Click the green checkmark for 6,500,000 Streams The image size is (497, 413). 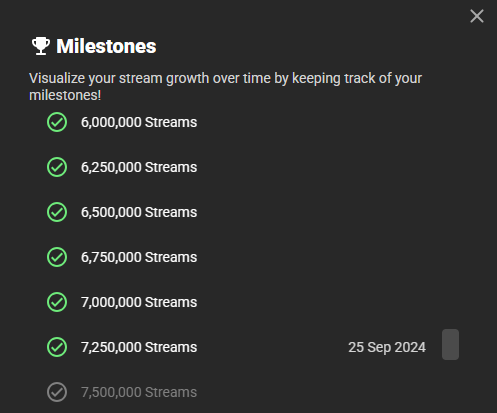coord(57,212)
